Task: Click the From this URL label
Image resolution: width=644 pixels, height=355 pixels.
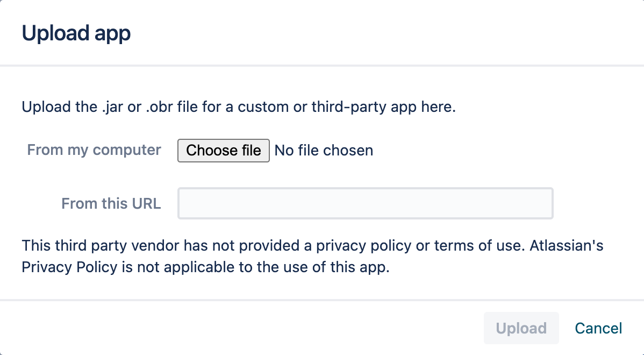Action: pyautogui.click(x=111, y=203)
